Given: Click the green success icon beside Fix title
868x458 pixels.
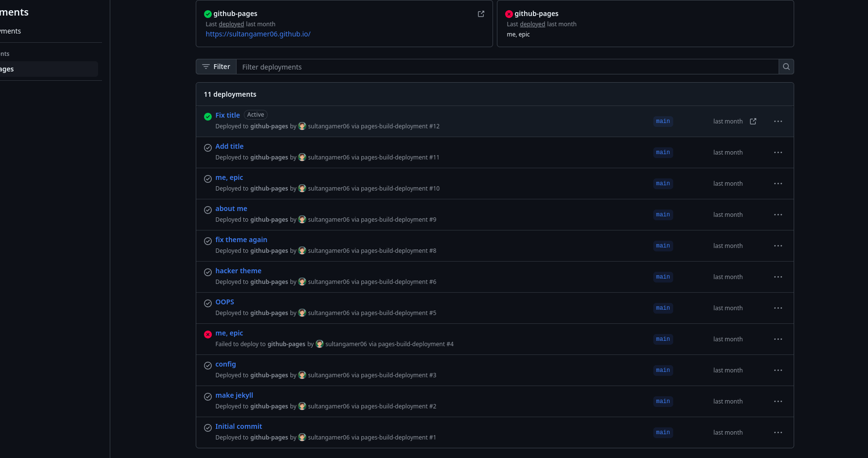Looking at the screenshot, I should coord(208,116).
